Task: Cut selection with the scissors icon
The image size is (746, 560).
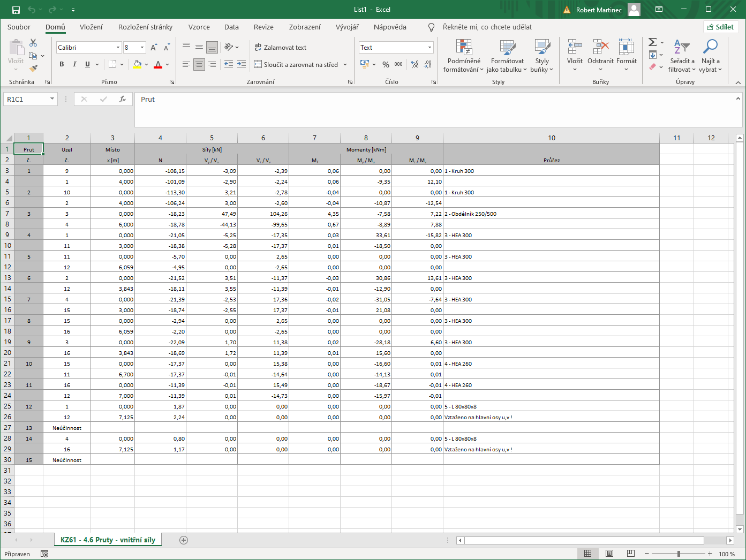Action: coord(33,43)
